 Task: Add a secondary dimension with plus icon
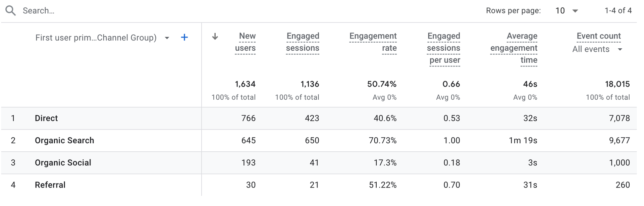[184, 38]
